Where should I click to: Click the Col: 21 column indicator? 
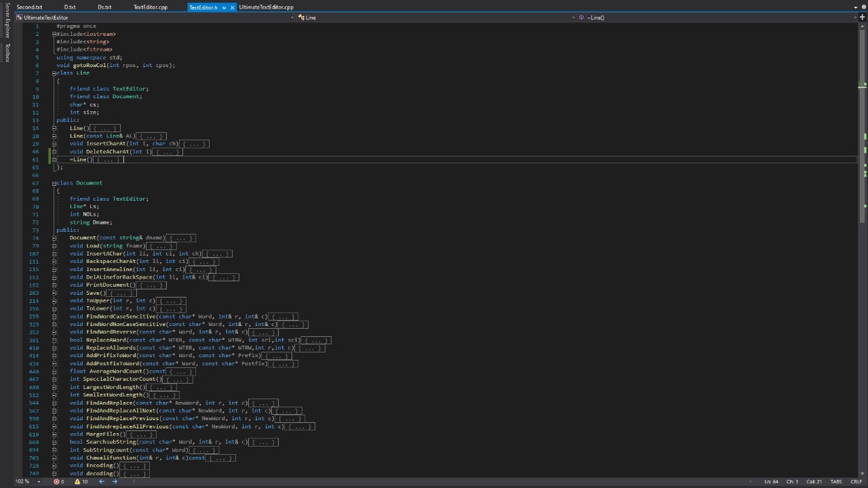point(814,481)
